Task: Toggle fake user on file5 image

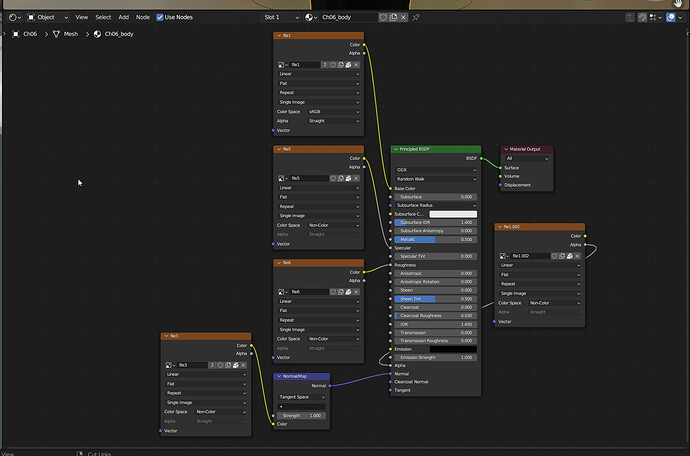Action: pyautogui.click(x=333, y=178)
